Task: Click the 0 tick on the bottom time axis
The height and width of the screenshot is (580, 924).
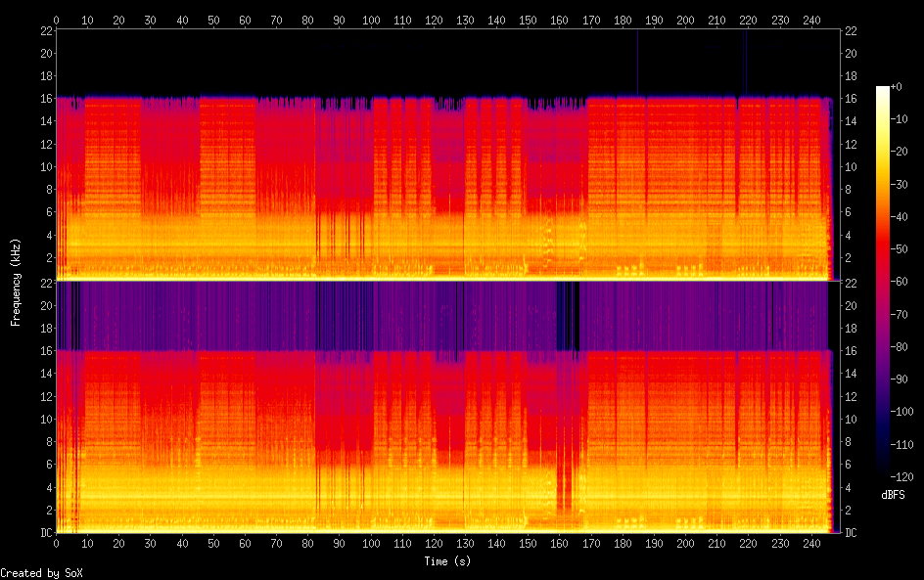Action: click(x=57, y=543)
